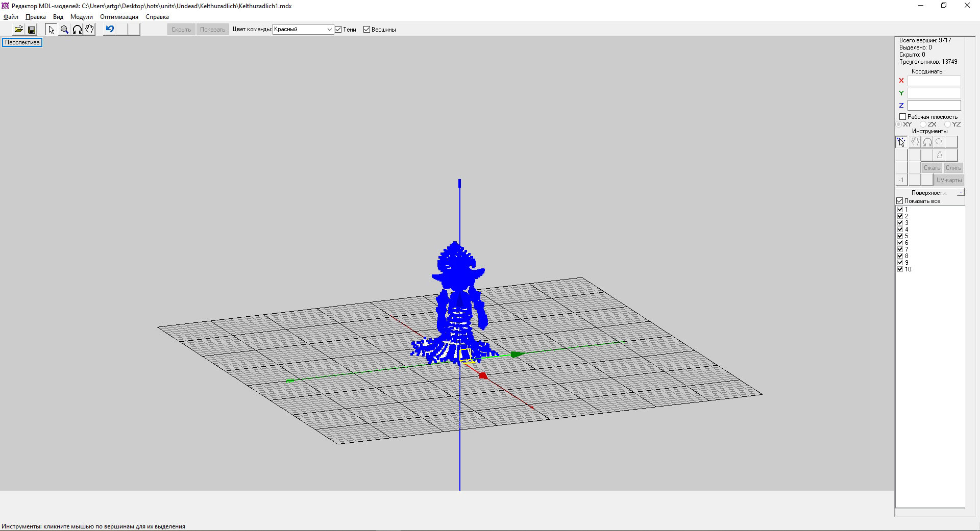
Task: Activate the magnifier zoom tool
Action: (x=64, y=30)
